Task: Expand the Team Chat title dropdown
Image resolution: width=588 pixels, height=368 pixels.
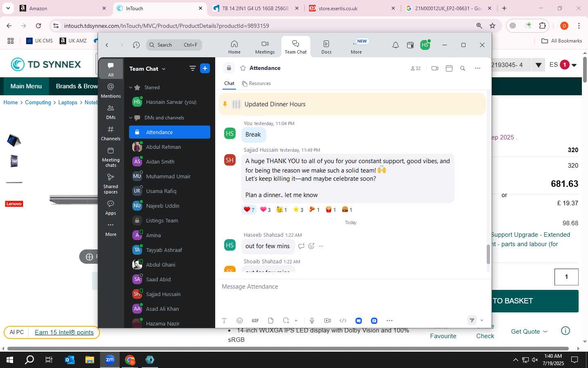Action: pyautogui.click(x=164, y=69)
